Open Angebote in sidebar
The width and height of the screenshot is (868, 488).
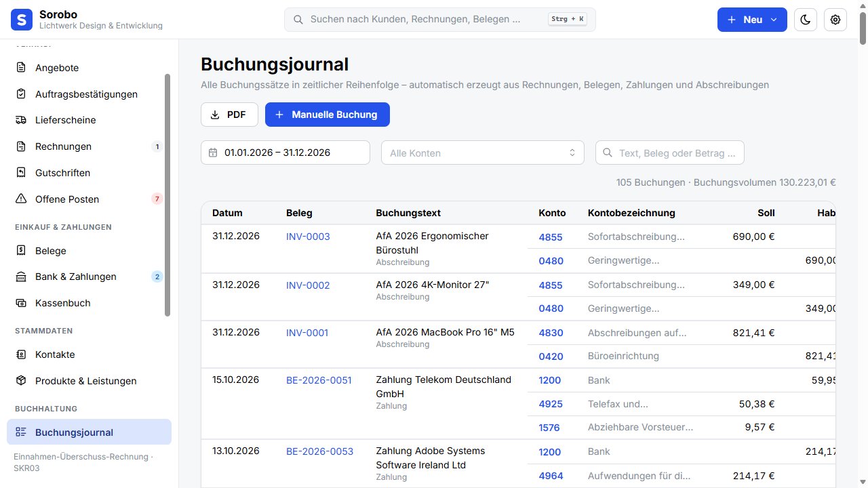point(89,68)
